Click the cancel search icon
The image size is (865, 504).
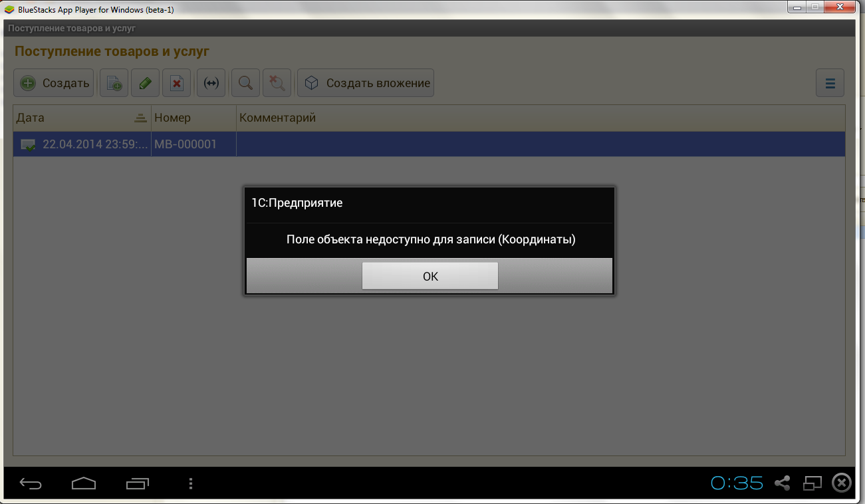pos(277,83)
